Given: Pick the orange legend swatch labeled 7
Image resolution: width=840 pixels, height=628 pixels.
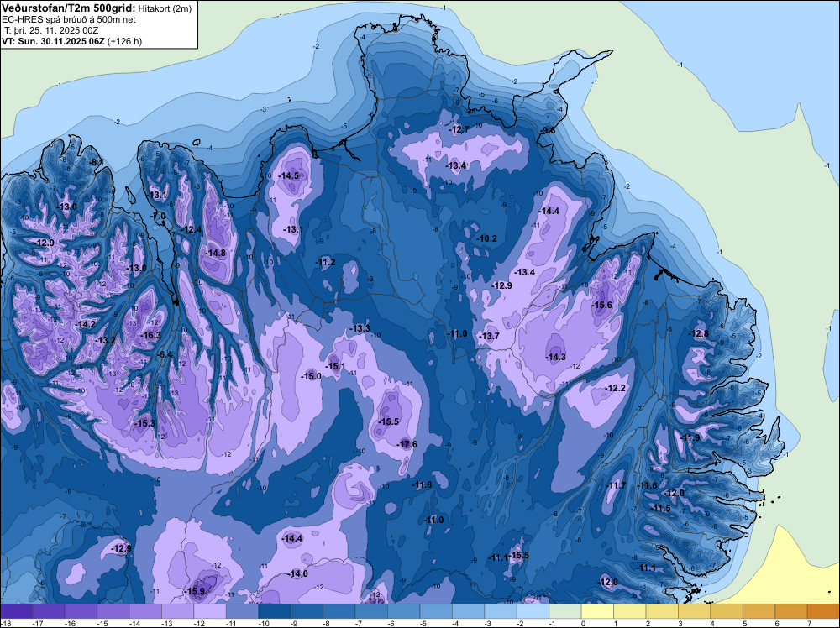Looking at the screenshot, I should click(823, 611).
